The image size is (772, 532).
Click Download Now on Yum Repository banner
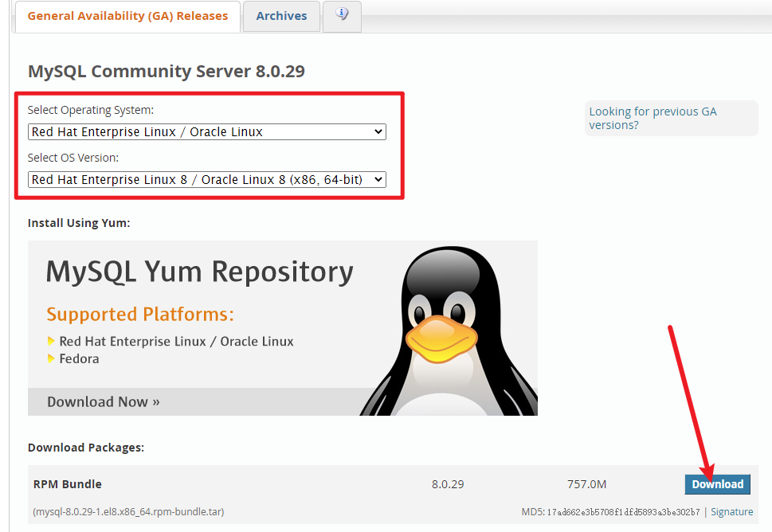pos(104,402)
